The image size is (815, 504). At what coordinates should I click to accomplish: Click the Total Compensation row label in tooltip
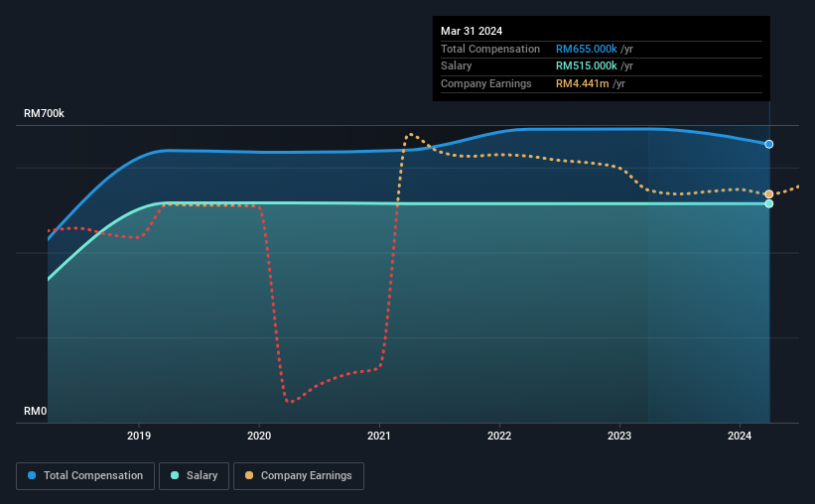(x=490, y=49)
